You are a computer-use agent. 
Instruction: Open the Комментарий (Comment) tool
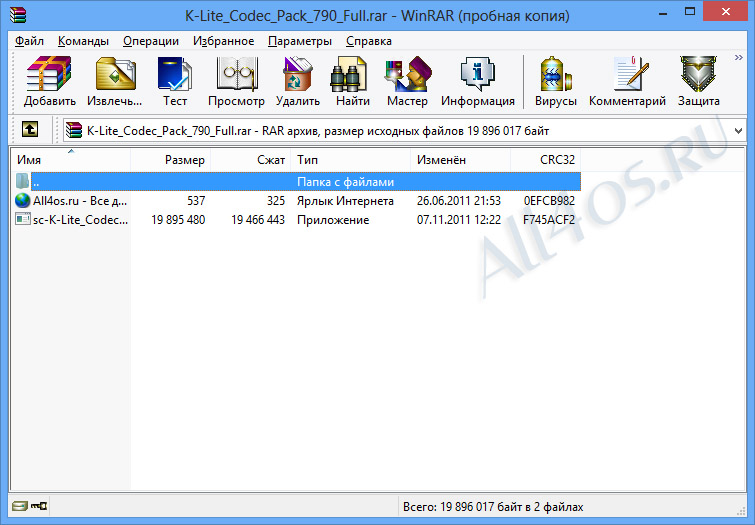point(631,73)
